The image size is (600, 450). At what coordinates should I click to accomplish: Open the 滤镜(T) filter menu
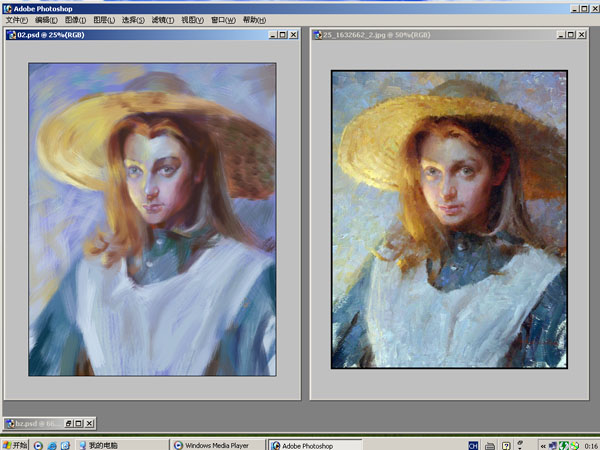click(x=163, y=20)
